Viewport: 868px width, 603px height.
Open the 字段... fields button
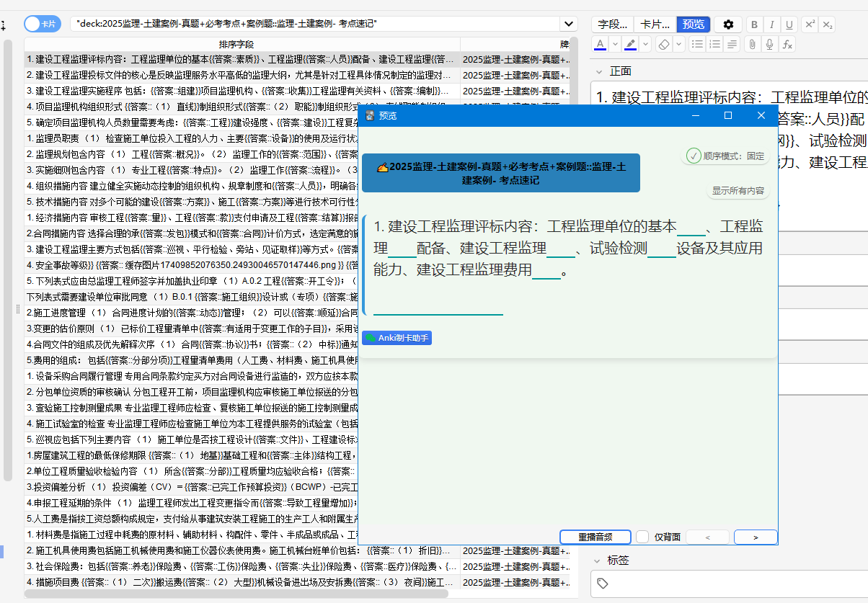pos(612,24)
